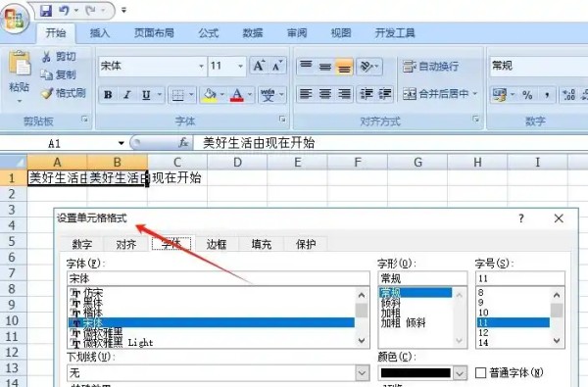
Task: Select the center align text icon
Action: [324, 94]
